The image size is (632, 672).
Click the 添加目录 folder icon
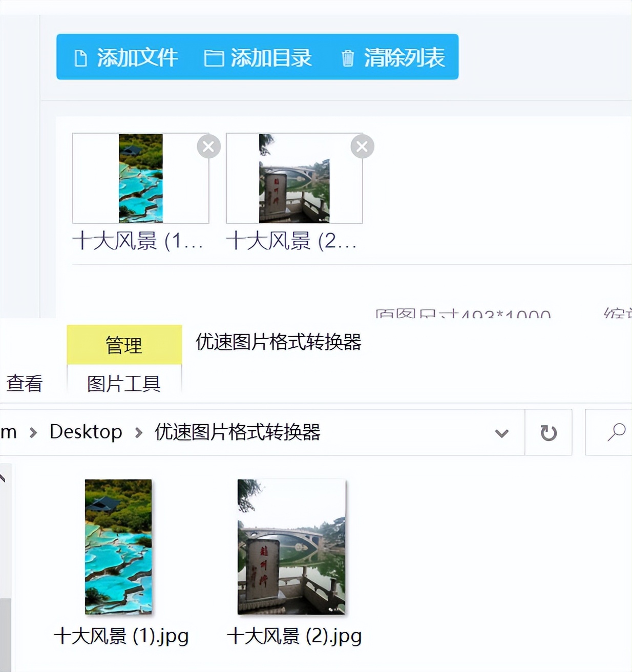click(x=215, y=58)
